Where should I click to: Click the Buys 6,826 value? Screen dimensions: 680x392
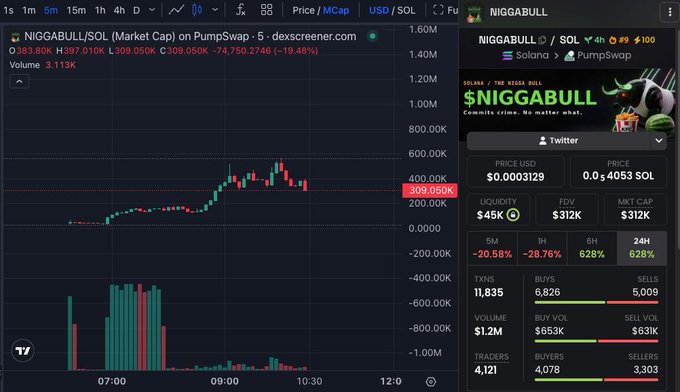click(547, 292)
